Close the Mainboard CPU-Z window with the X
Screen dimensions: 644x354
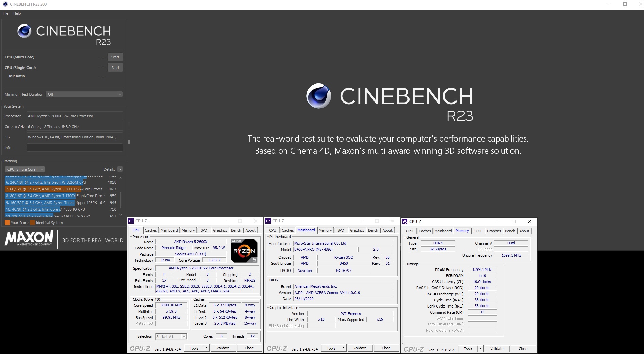point(393,221)
